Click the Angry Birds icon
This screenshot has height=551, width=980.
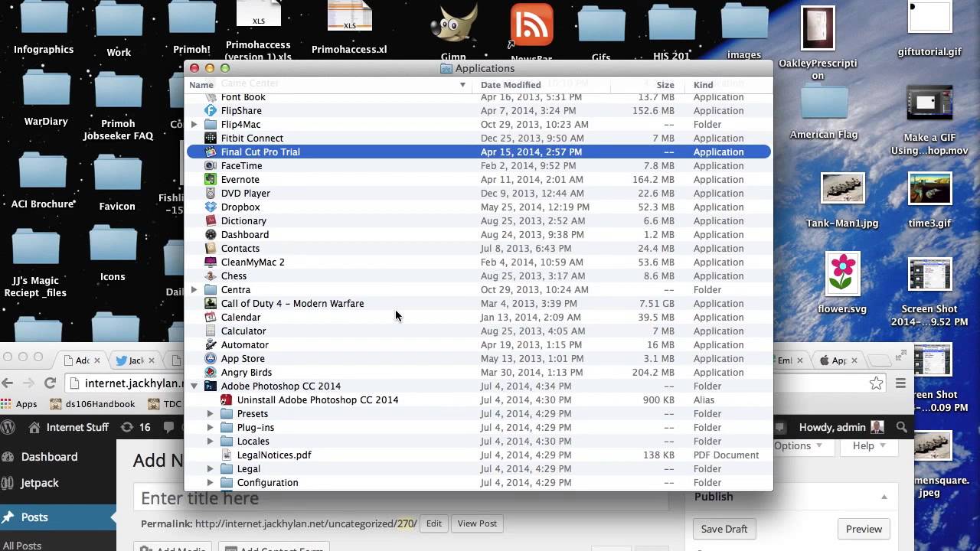(x=211, y=372)
